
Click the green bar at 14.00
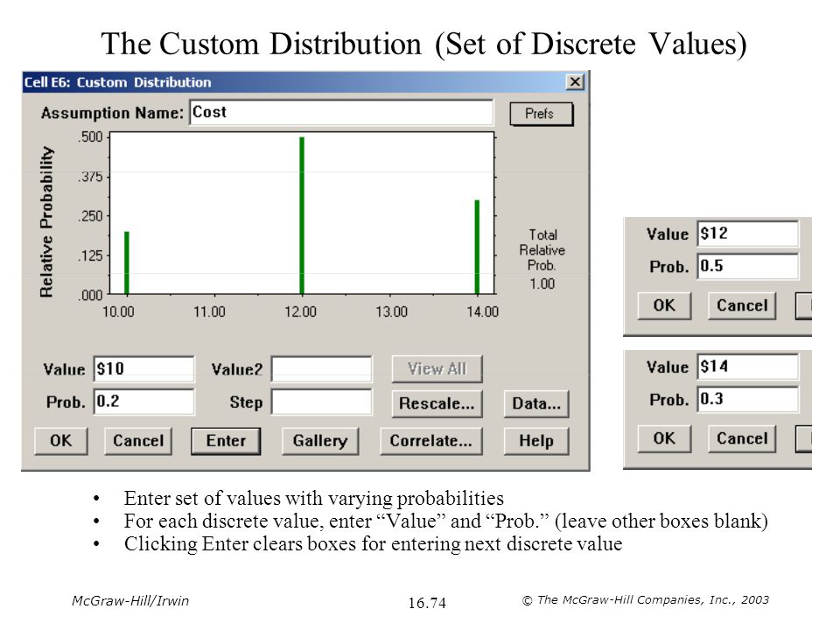[x=477, y=247]
